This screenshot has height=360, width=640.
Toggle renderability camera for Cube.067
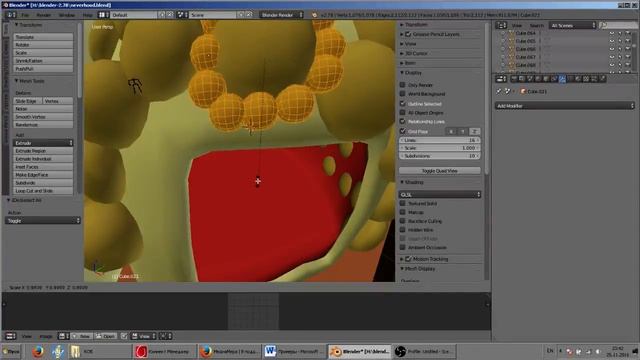coord(628,57)
